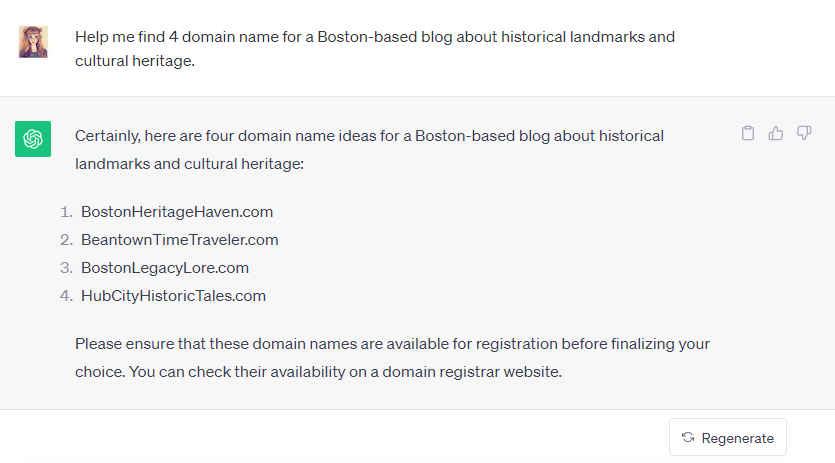Screen dimensions: 835x463
Task: Click 'landmarks and cultural heritage:' response line
Action: coord(189,164)
